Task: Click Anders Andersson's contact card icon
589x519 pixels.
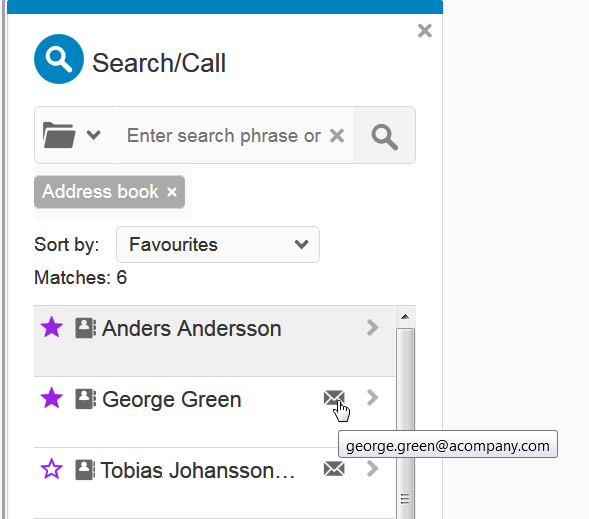Action: [x=85, y=328]
